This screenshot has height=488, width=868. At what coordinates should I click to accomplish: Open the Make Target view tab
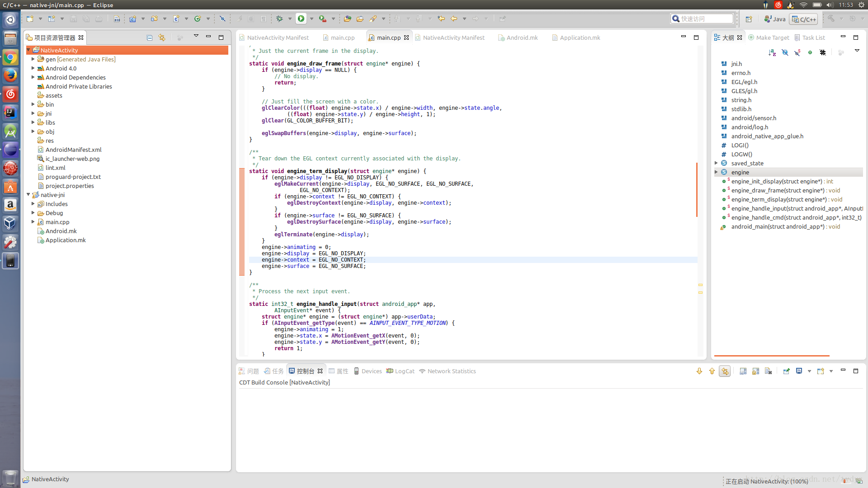coord(769,38)
